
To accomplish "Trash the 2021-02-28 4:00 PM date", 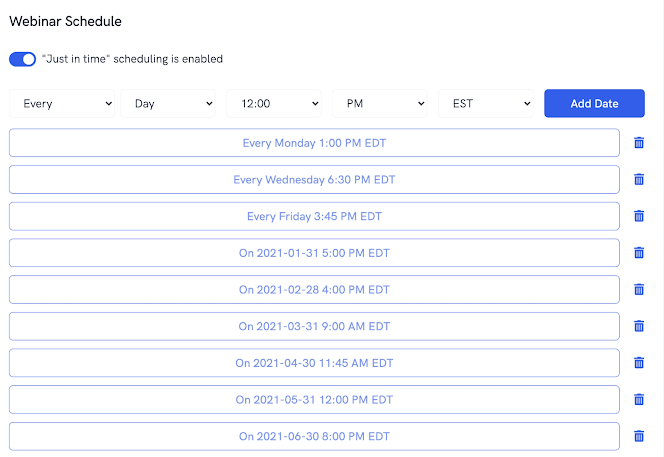I will pos(639,290).
